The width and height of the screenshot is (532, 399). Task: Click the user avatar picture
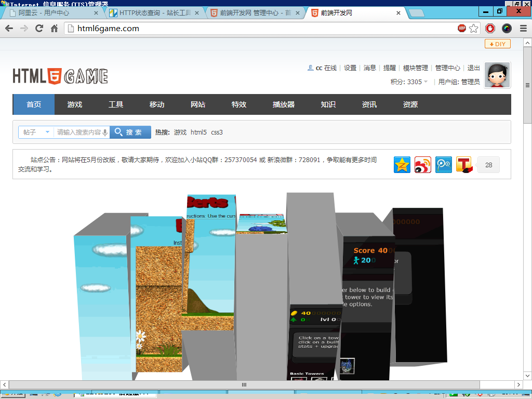click(497, 75)
